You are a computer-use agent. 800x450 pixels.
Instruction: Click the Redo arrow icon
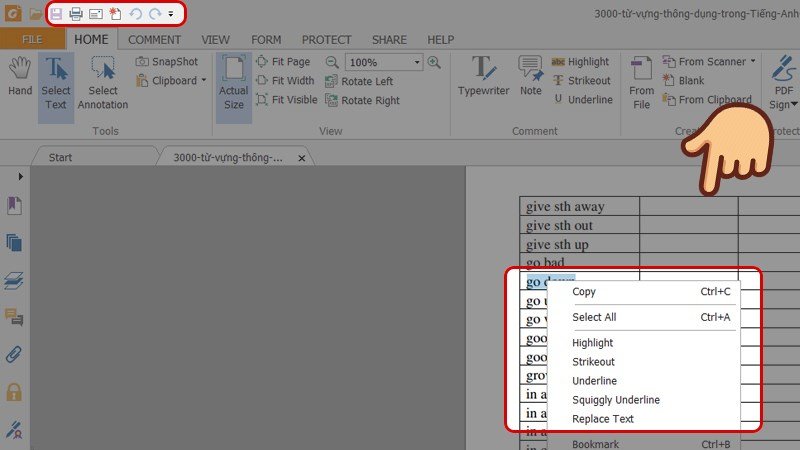pos(155,14)
